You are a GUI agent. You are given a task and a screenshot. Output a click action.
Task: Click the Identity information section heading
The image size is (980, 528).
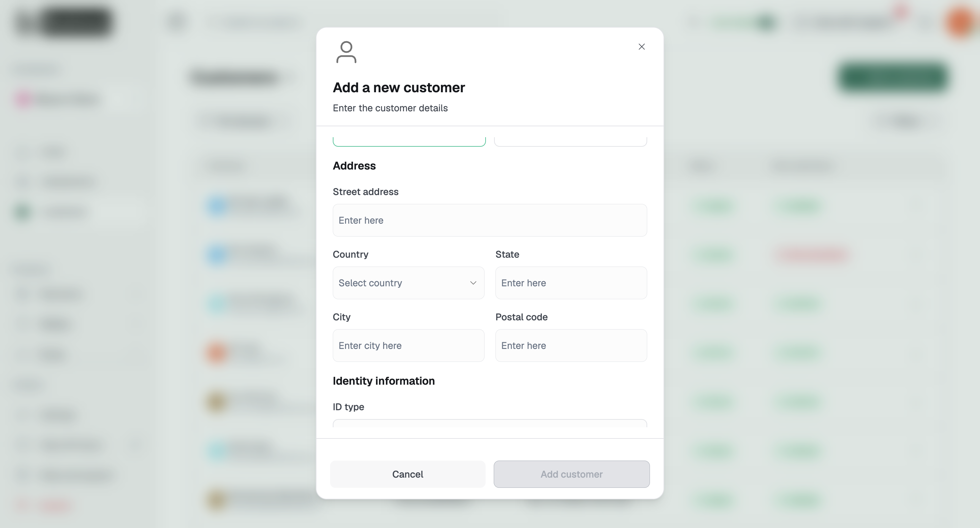click(383, 381)
